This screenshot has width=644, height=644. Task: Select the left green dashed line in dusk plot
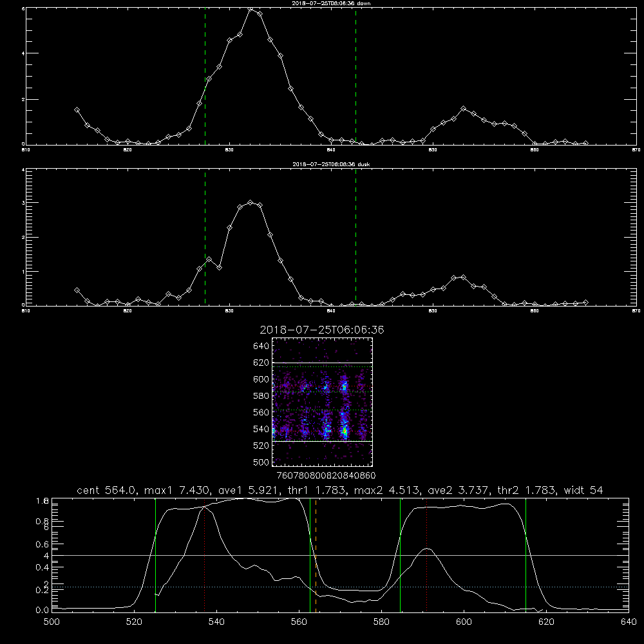pos(205,237)
